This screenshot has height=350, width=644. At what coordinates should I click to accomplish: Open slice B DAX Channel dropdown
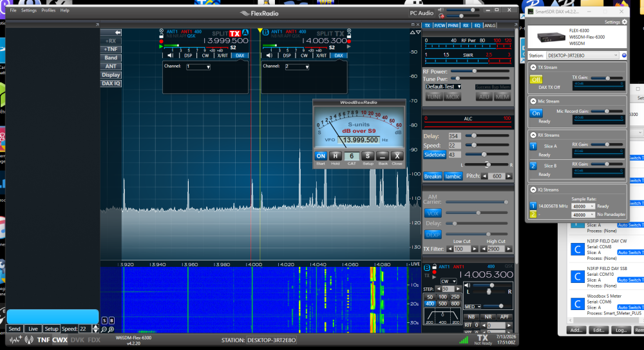pyautogui.click(x=297, y=66)
